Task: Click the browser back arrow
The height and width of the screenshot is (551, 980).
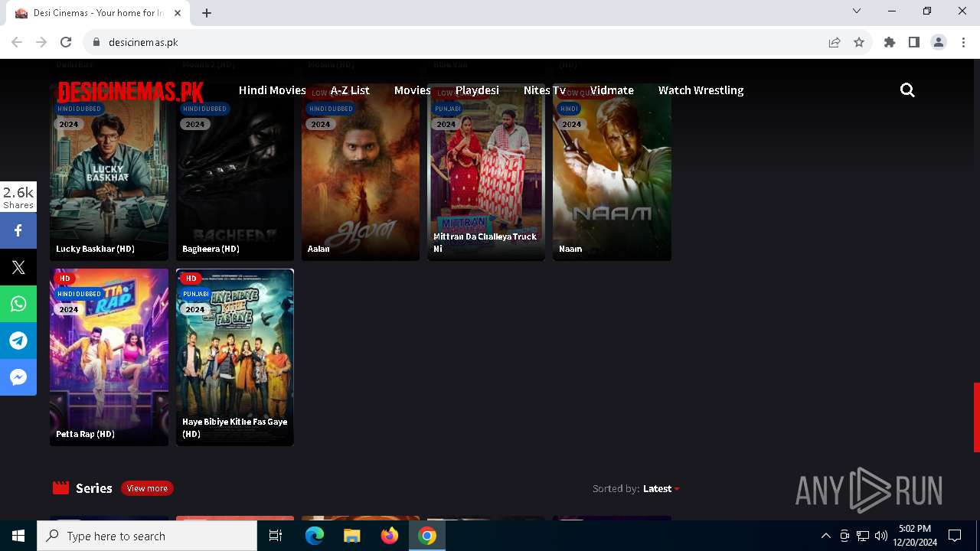Action: click(x=17, y=42)
